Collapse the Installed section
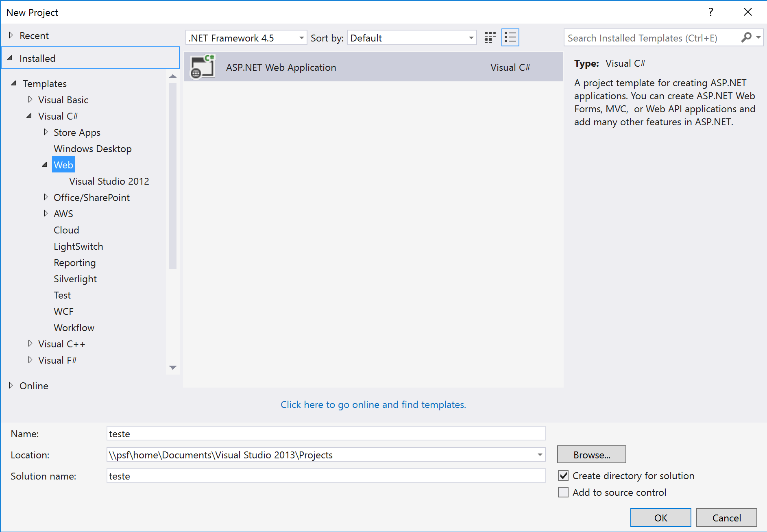The height and width of the screenshot is (532, 767). click(x=10, y=58)
